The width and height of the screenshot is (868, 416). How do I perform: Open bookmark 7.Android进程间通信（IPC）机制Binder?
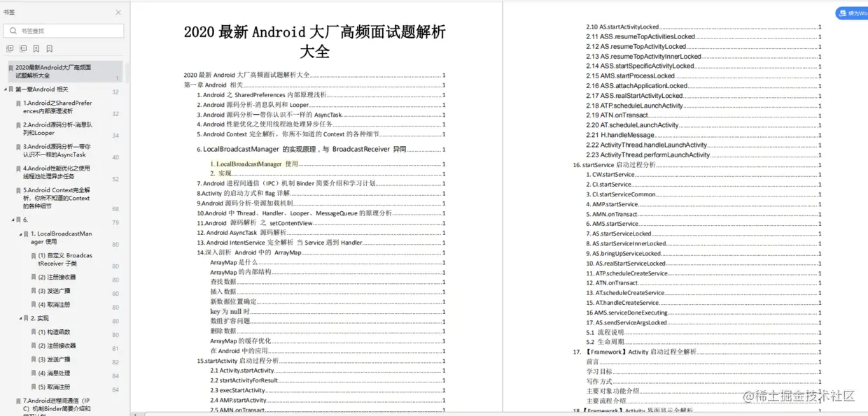pyautogui.click(x=57, y=408)
